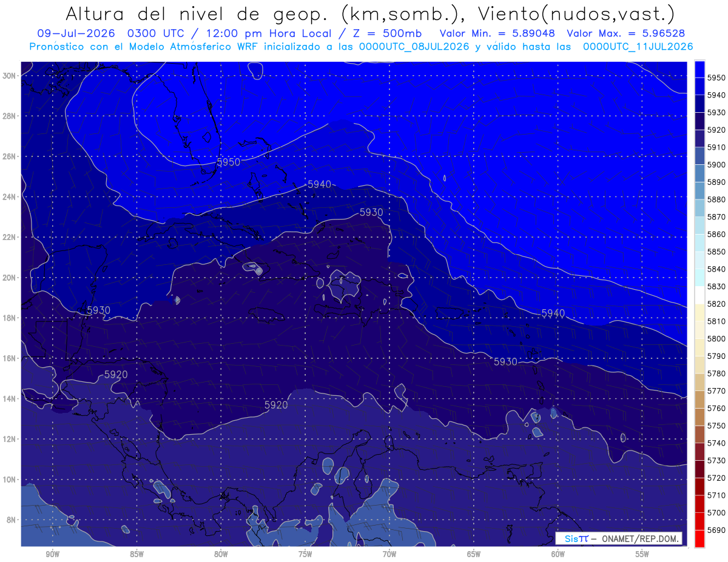Click the 18N latitude axis label
The height and width of the screenshot is (562, 728).
tap(9, 318)
